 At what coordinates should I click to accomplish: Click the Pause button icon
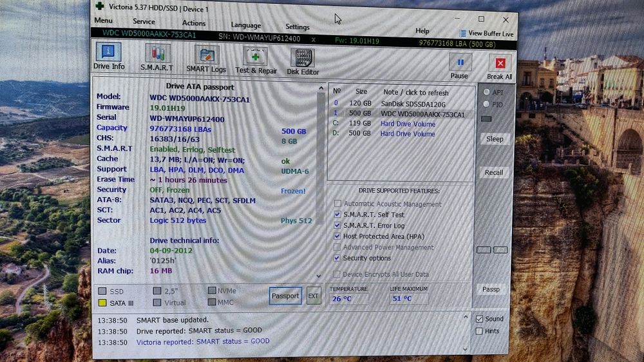pyautogui.click(x=460, y=62)
